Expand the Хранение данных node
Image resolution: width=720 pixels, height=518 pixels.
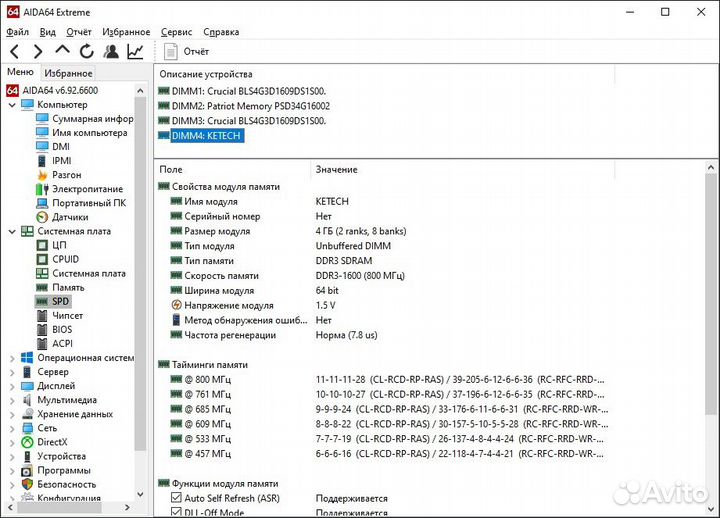coord(12,415)
